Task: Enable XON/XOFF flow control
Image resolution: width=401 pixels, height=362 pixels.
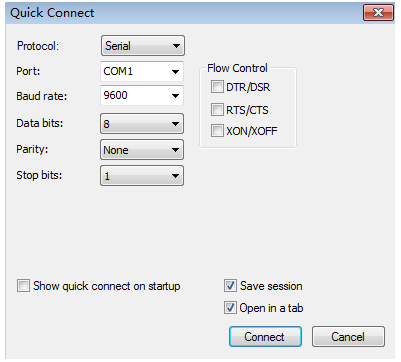Action: coord(217,131)
